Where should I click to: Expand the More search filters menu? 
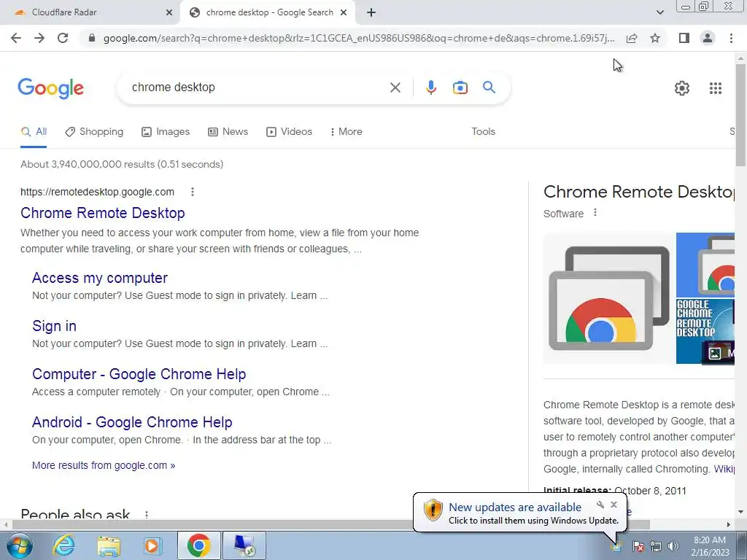click(x=347, y=132)
